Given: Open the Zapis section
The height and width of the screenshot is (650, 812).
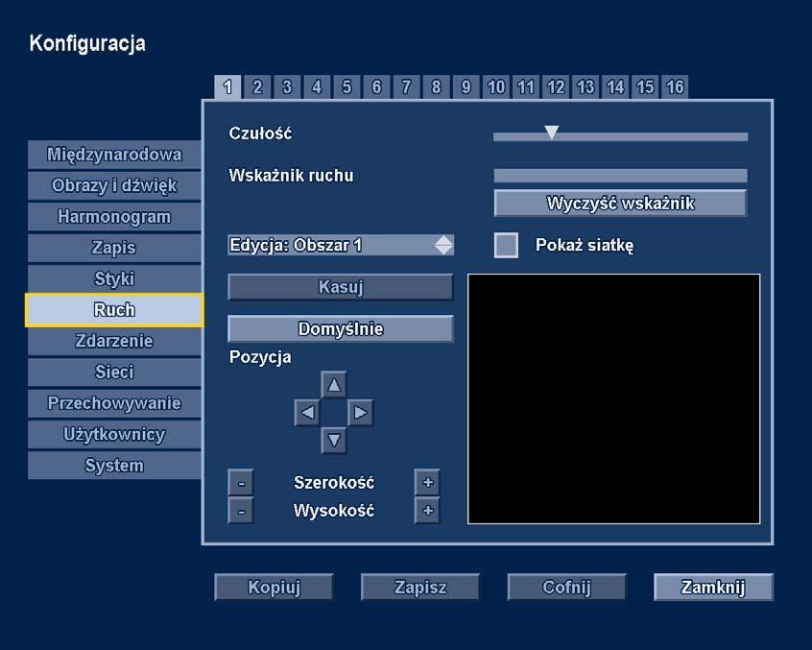Looking at the screenshot, I should (114, 248).
